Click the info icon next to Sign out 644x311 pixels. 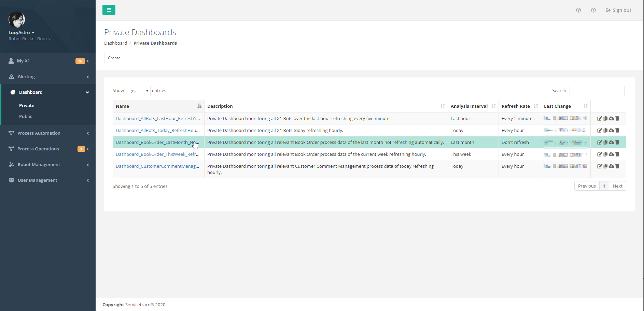point(593,10)
